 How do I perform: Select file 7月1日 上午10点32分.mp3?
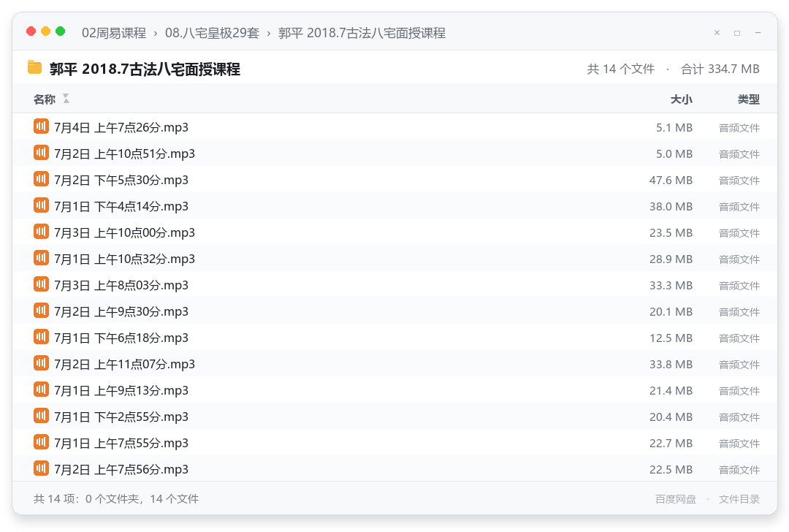click(394, 258)
